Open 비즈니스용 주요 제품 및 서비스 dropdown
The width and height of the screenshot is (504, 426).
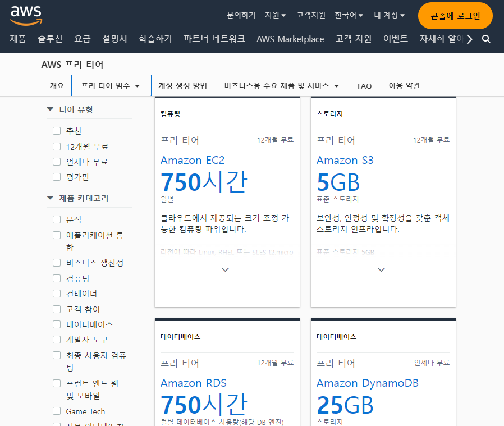281,86
